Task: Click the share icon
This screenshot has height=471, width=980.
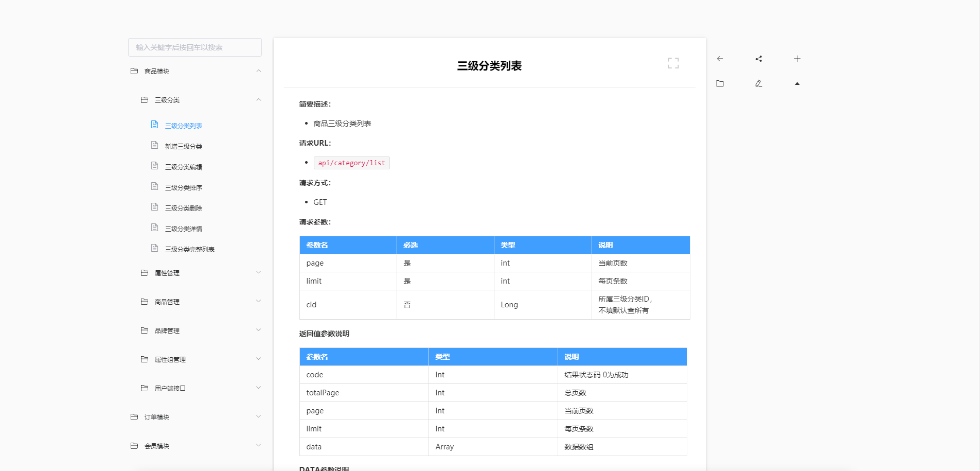Action: 758,59
